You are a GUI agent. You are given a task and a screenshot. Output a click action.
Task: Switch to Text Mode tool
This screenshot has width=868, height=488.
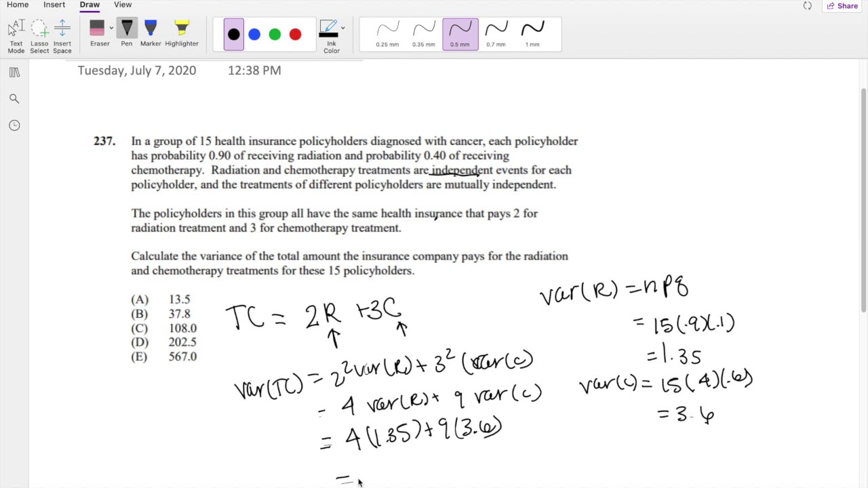tap(16, 36)
